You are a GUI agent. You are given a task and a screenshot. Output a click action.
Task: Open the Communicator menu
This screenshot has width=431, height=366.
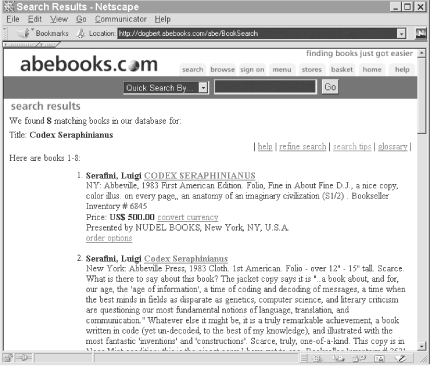(x=121, y=19)
